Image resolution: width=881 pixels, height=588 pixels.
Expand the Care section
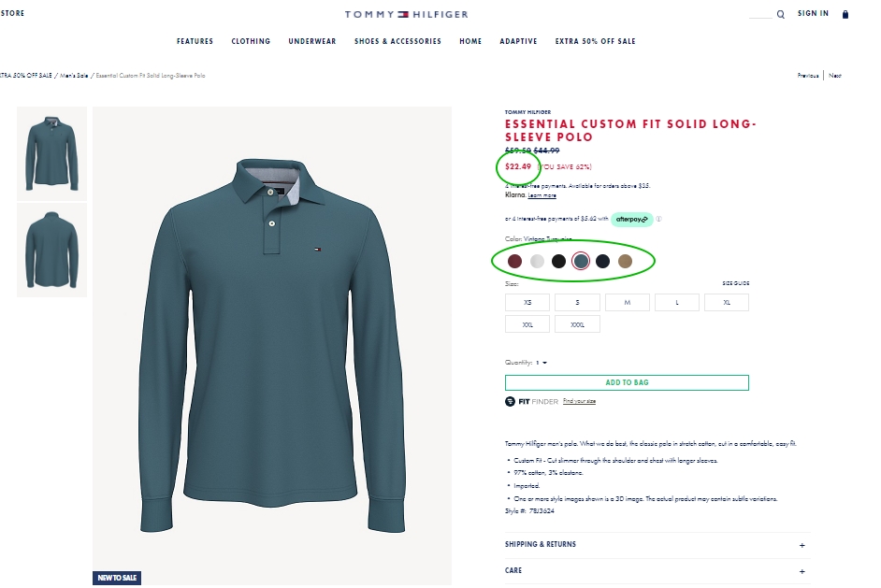pos(802,570)
